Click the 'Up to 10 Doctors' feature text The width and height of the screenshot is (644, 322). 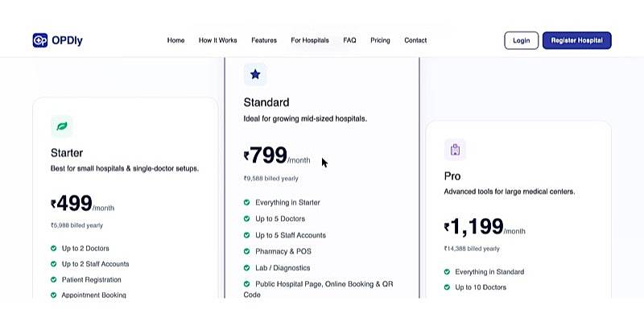click(x=481, y=287)
